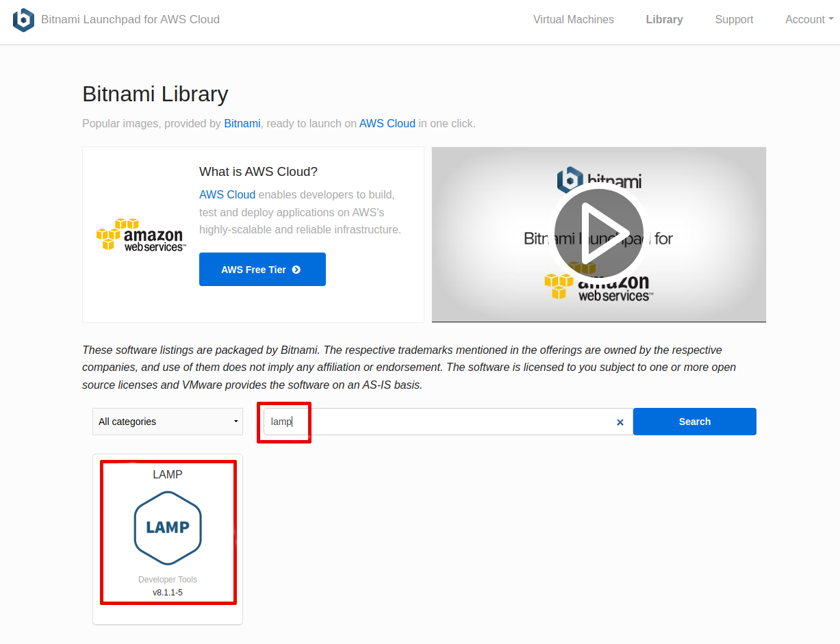840x644 pixels.
Task: Click the Bitnami Library heading
Action: click(155, 94)
